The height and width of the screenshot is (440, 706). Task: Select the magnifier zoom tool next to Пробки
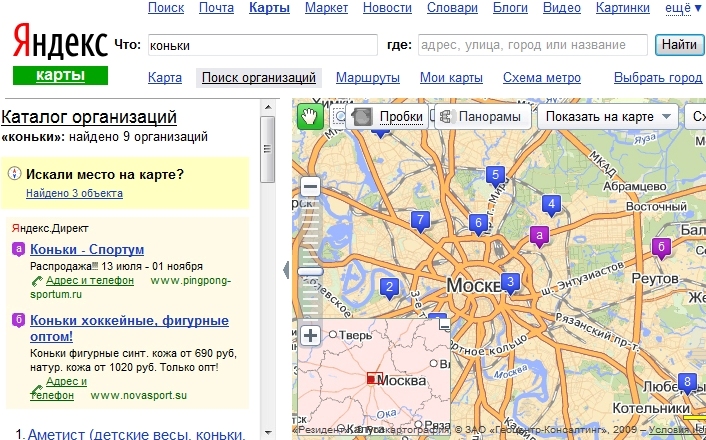[339, 117]
